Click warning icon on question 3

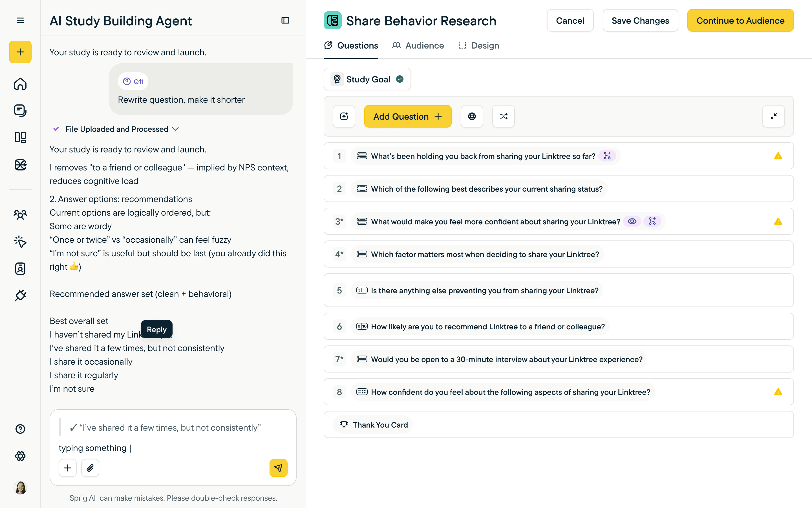[778, 222]
